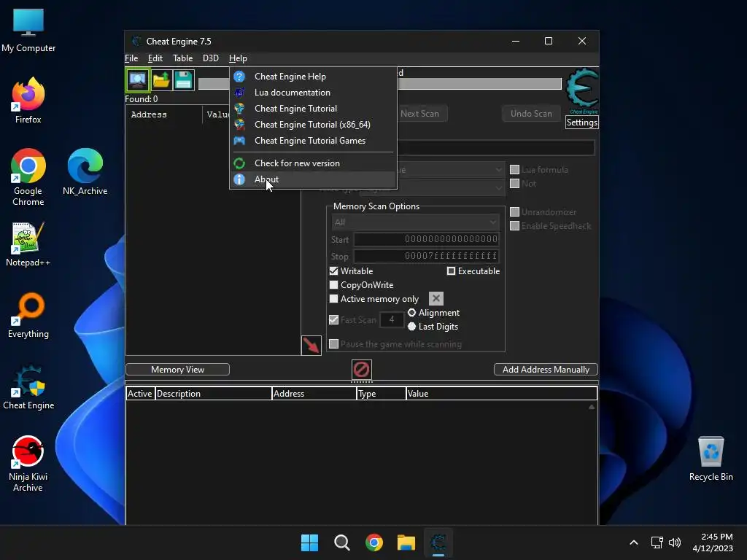747x560 pixels.
Task: Click the Cheat Engine Tutorial icon
Action: click(x=239, y=109)
